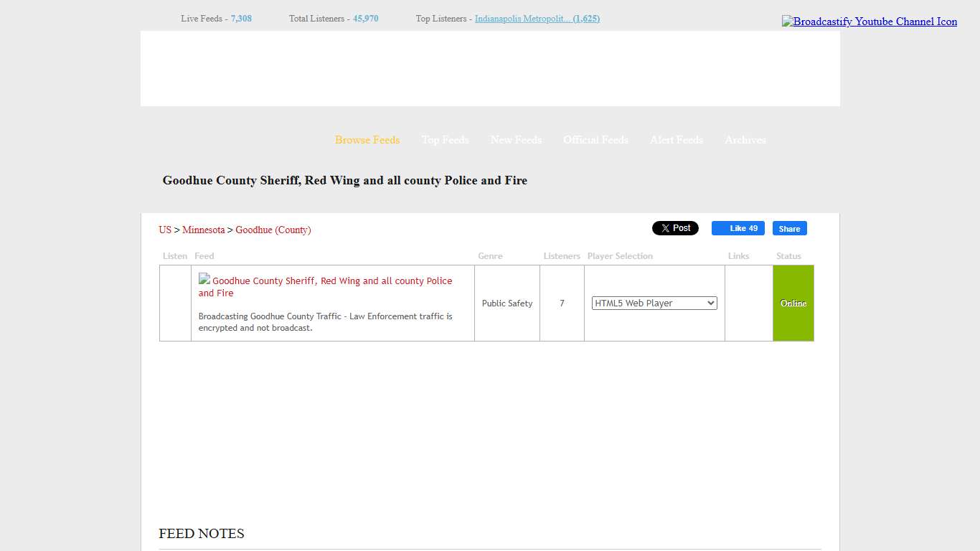
Task: Go to the Minnesota breadcrumb
Action: point(203,230)
